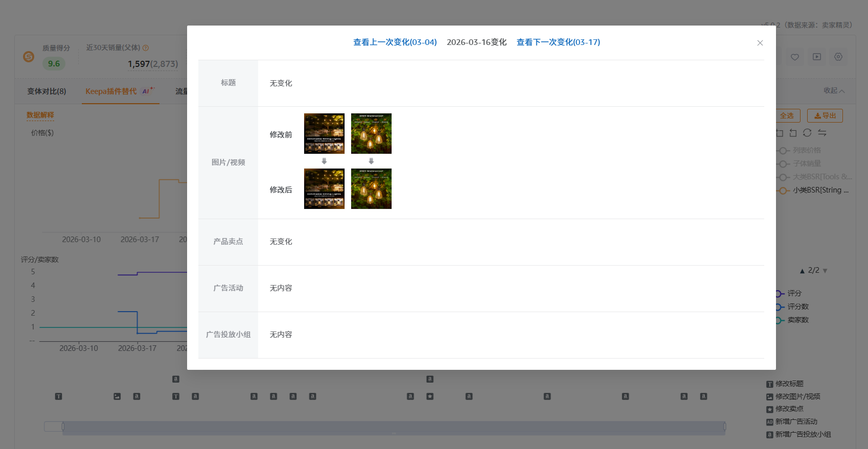Click the chart refresh icon

tap(807, 133)
